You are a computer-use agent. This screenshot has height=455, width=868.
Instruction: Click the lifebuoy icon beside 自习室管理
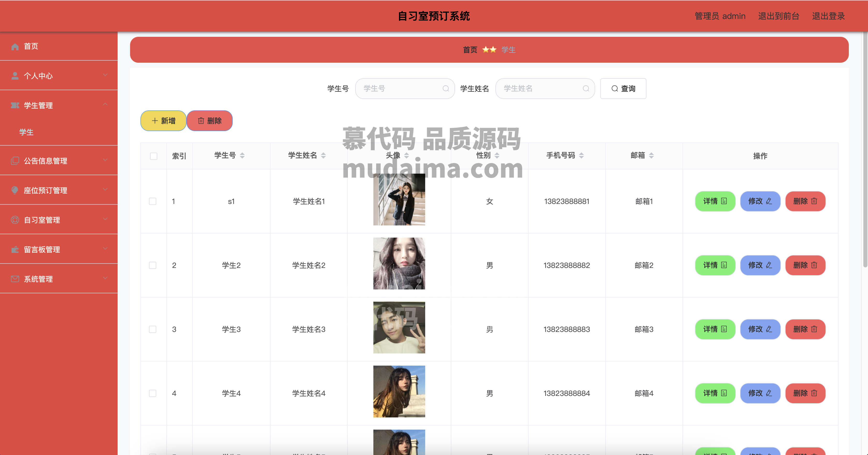pyautogui.click(x=15, y=220)
